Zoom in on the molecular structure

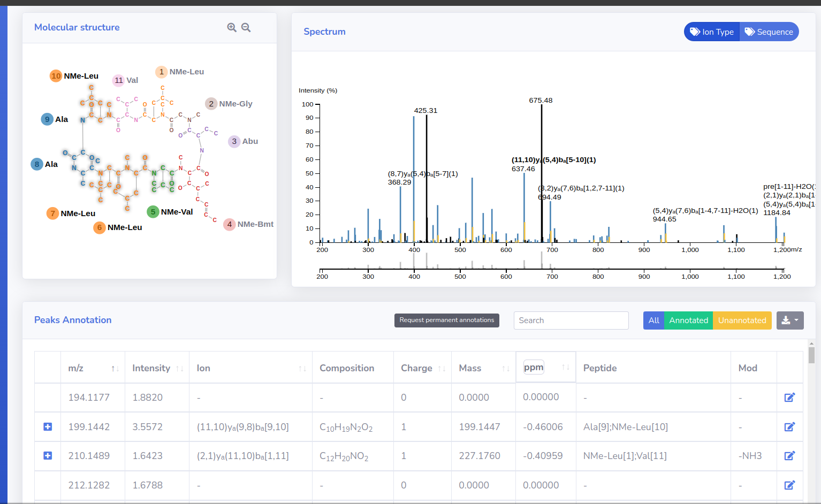click(232, 27)
